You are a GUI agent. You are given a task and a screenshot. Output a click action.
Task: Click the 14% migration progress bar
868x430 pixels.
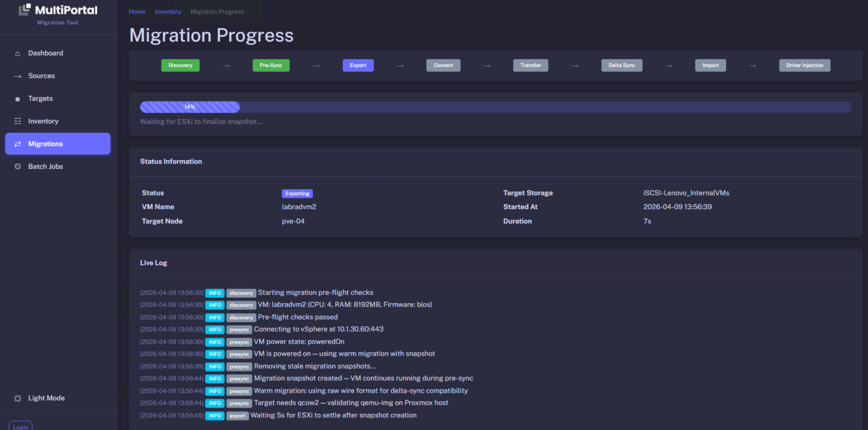190,107
